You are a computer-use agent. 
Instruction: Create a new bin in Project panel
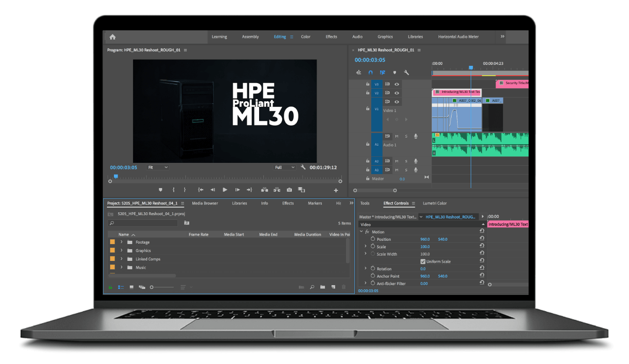pyautogui.click(x=323, y=287)
